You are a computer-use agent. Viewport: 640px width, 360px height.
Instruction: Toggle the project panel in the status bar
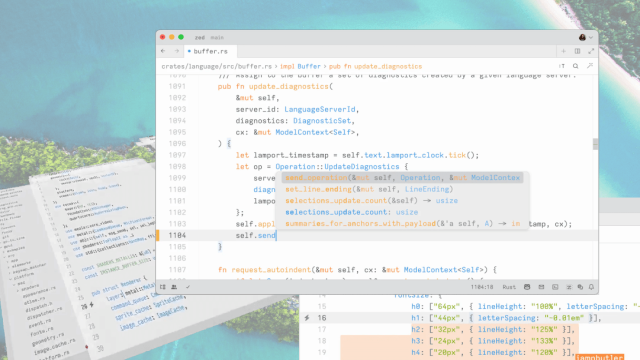click(163, 287)
